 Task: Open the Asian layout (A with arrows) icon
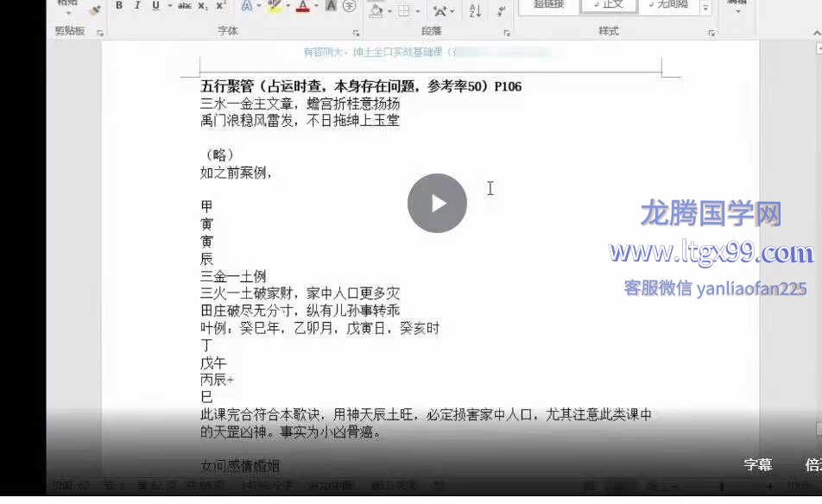coord(440,10)
